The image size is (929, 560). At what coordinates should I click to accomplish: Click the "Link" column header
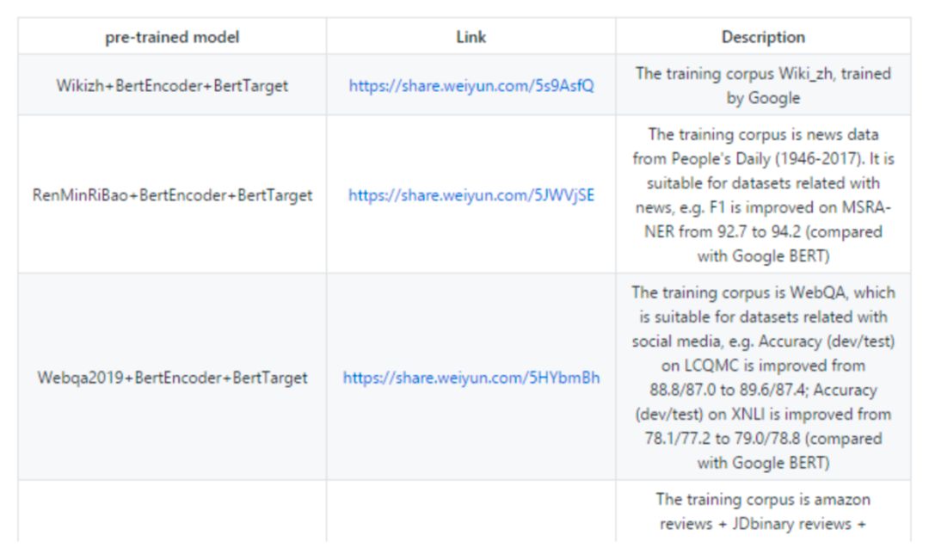point(471,37)
